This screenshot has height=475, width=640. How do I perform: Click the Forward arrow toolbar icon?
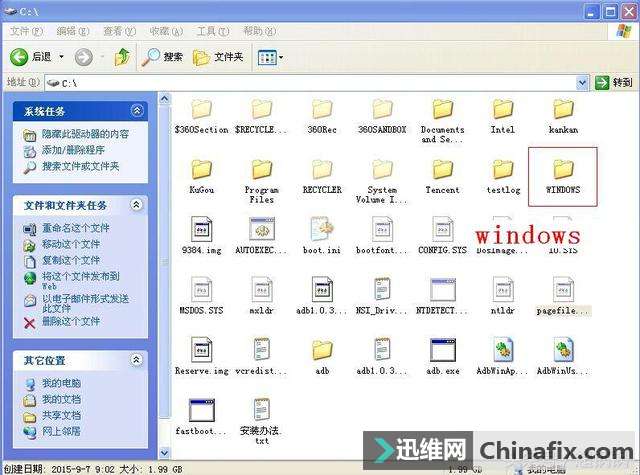click(x=83, y=57)
